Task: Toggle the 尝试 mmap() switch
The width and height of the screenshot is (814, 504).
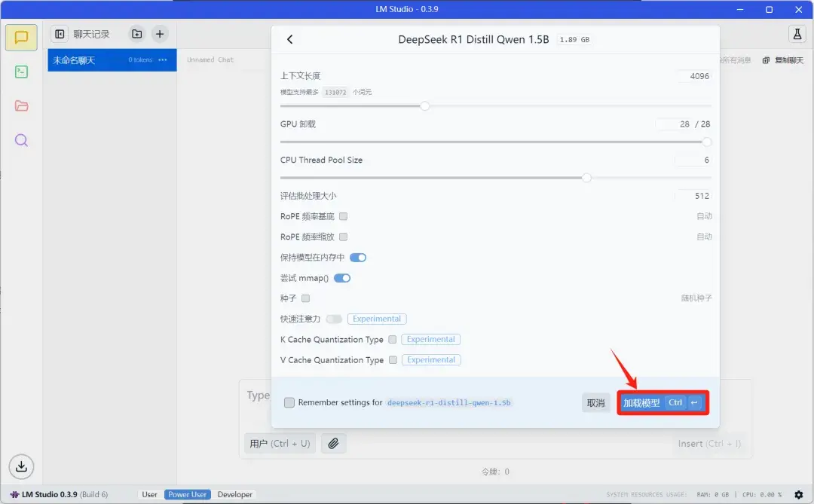Action: tap(342, 278)
